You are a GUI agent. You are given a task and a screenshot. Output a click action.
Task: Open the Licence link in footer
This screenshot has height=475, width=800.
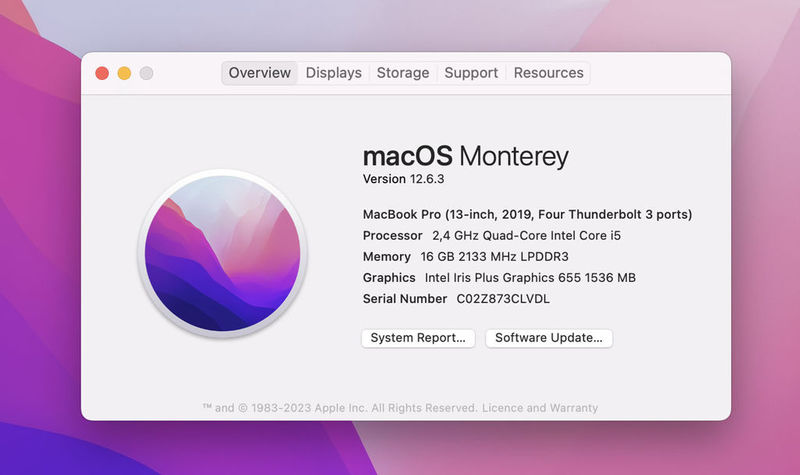point(503,408)
